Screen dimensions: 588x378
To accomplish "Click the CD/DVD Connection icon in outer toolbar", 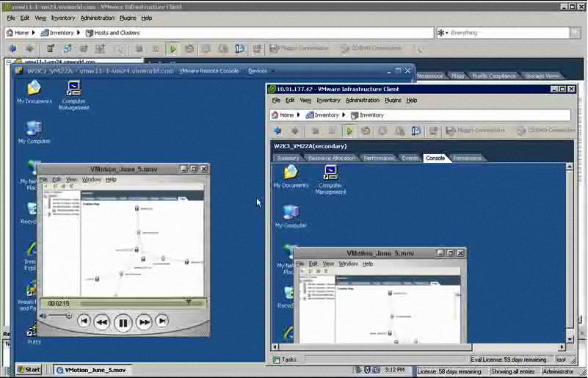I will click(x=344, y=48).
